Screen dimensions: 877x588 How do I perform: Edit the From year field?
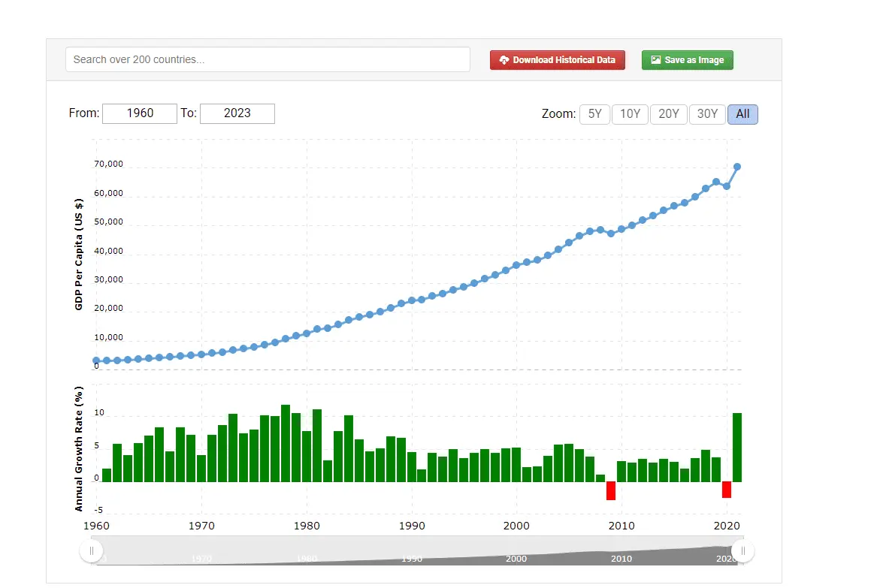[140, 113]
